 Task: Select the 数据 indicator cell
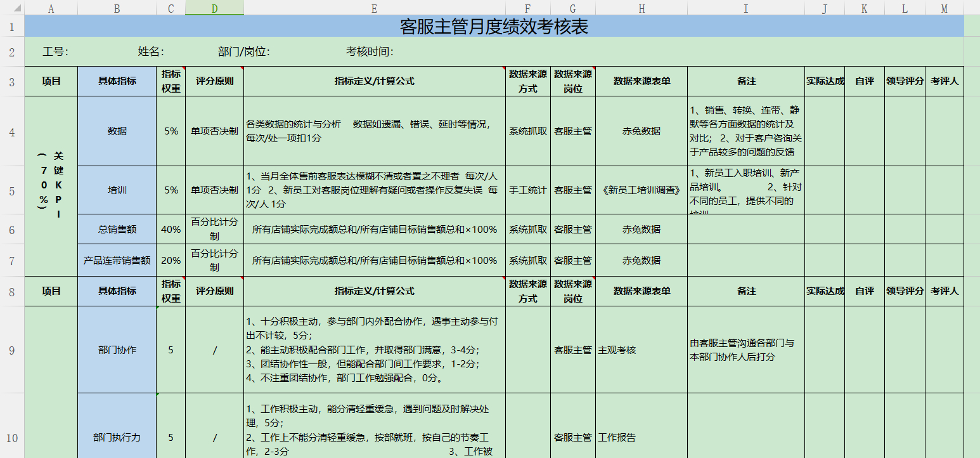(x=117, y=131)
